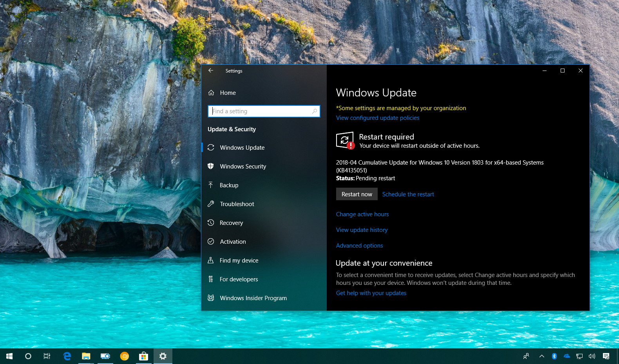Select Backup in sidebar

tap(264, 185)
